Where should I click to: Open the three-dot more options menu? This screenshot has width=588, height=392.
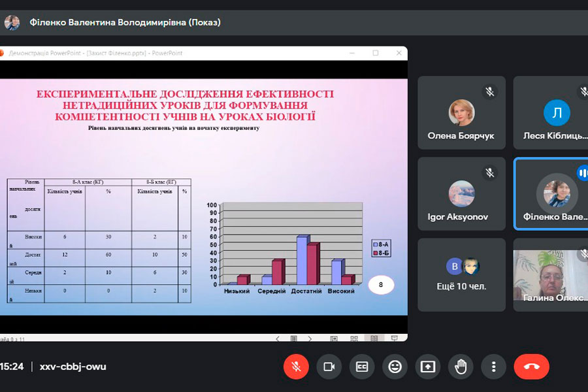(494, 367)
